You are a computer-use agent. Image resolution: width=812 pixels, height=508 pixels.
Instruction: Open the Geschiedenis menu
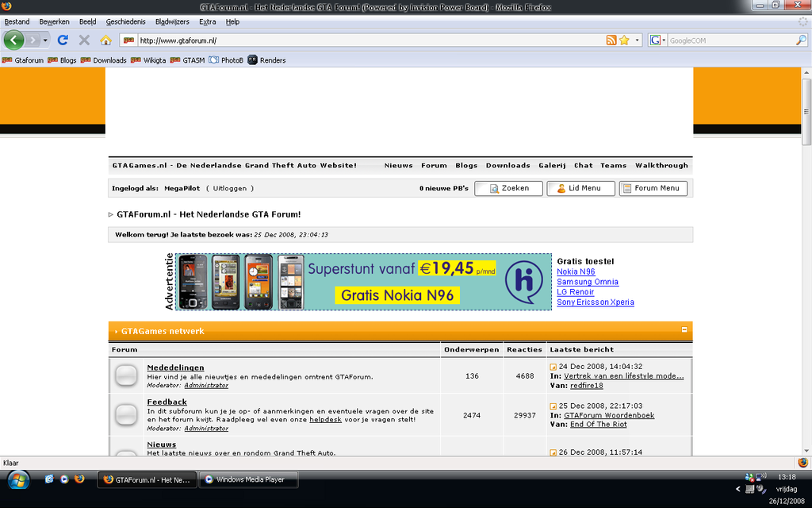(126, 21)
